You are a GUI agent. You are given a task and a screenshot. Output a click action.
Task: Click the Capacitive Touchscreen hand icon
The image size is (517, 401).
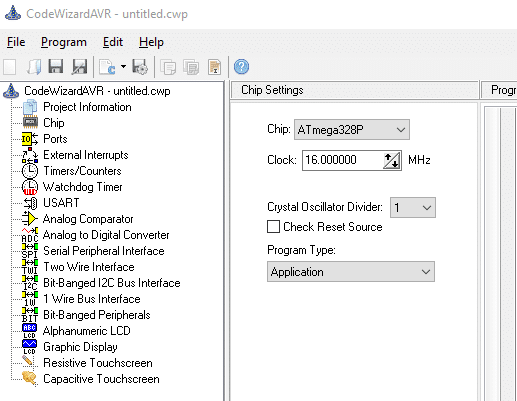click(30, 379)
